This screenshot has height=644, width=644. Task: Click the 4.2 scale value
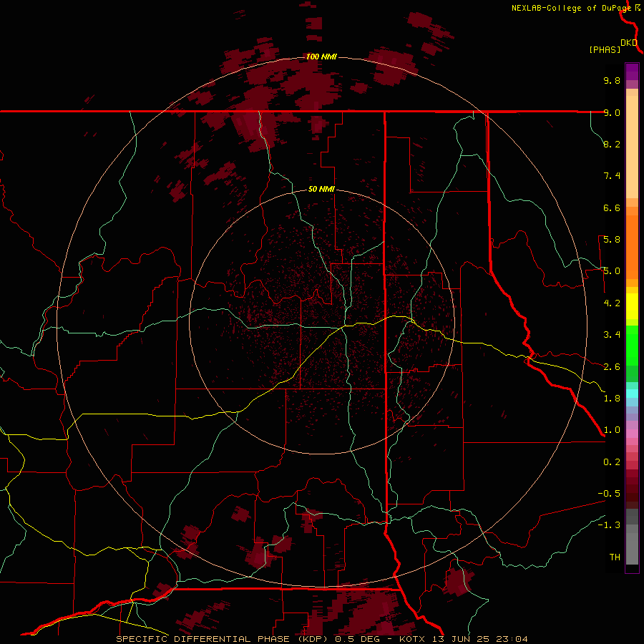coord(612,303)
